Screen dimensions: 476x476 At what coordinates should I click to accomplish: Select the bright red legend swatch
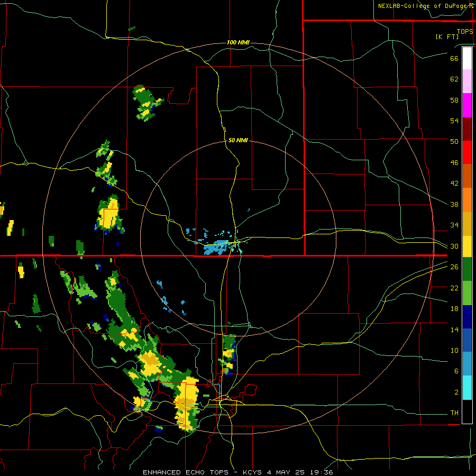click(x=467, y=152)
